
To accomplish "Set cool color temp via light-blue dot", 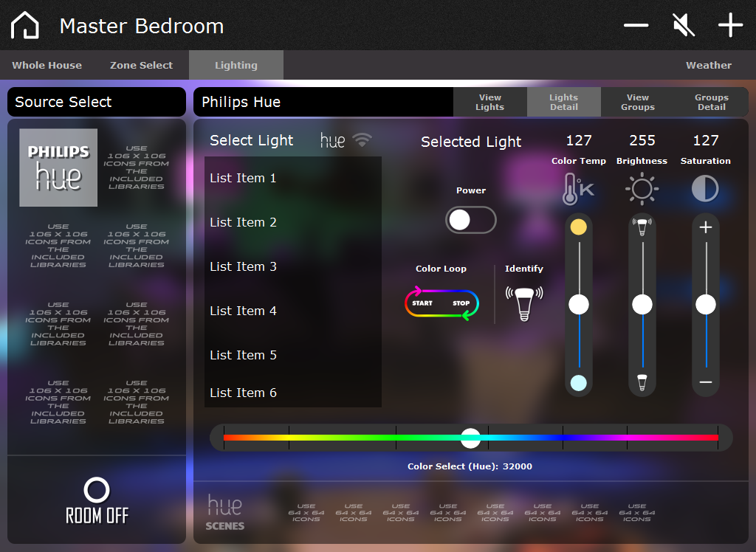I will tap(579, 383).
